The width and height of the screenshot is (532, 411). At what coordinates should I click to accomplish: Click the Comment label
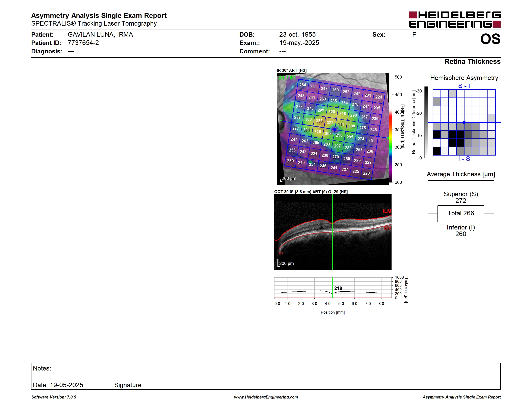[255, 51]
